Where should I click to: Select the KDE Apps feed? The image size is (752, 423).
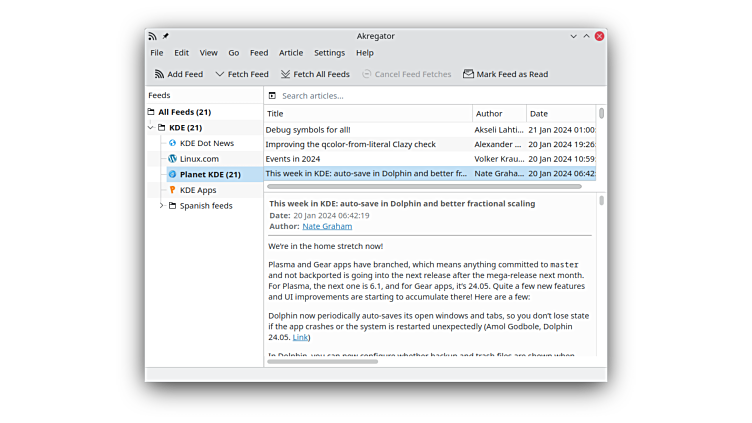(x=197, y=190)
